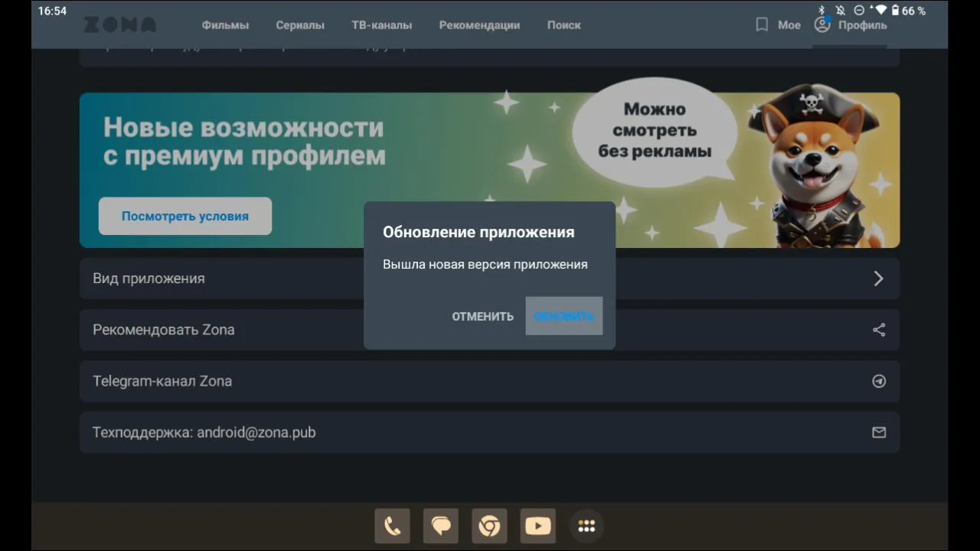
Task: Click the mail envelope icon for support
Action: [x=879, y=432]
